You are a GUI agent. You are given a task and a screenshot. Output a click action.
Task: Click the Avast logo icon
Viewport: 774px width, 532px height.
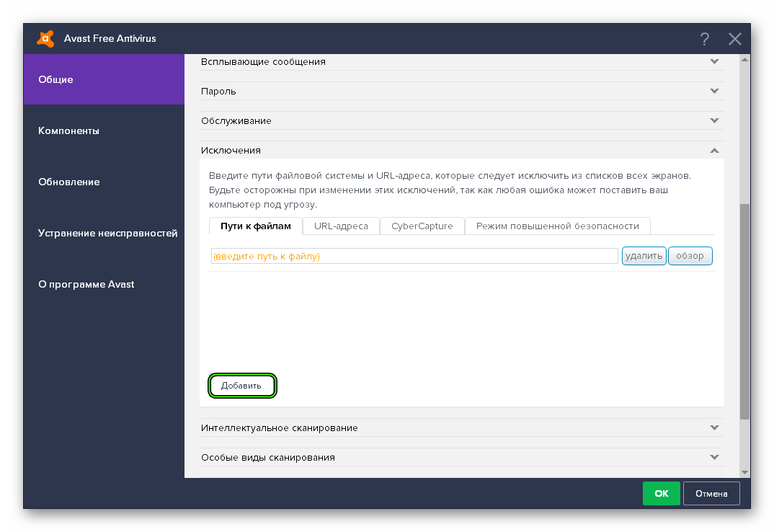click(x=45, y=38)
